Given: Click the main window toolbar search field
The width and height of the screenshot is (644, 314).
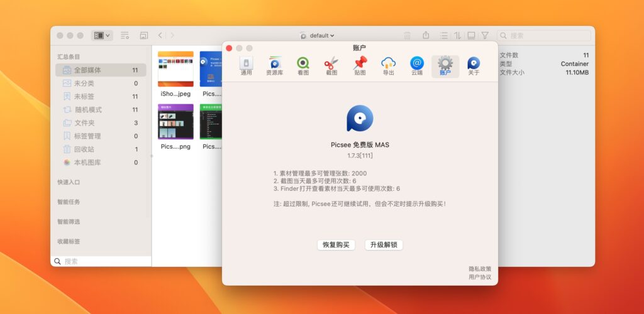Looking at the screenshot, I should coord(544,36).
